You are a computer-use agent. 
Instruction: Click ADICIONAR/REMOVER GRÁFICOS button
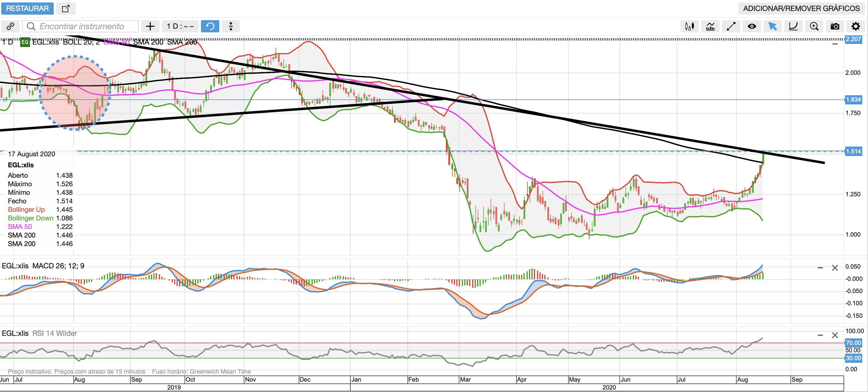pos(801,9)
